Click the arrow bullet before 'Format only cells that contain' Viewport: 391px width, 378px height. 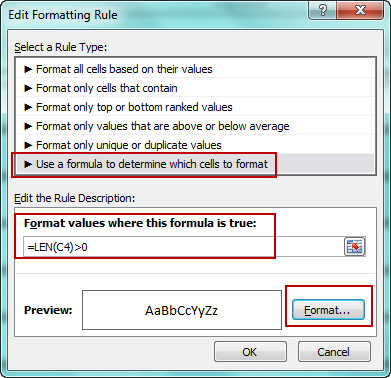coord(29,88)
